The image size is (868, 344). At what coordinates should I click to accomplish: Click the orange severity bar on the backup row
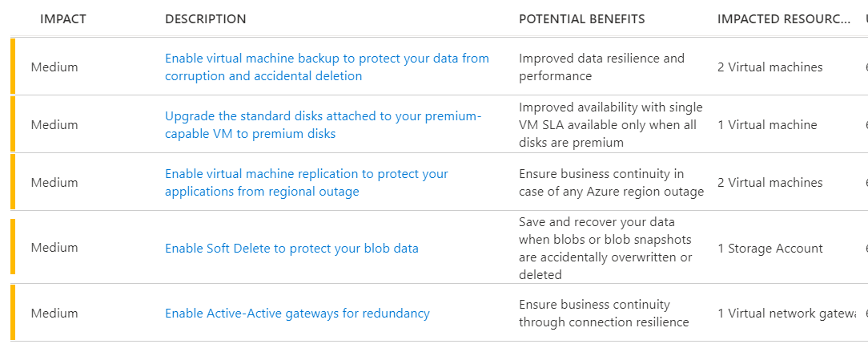coord(13,67)
